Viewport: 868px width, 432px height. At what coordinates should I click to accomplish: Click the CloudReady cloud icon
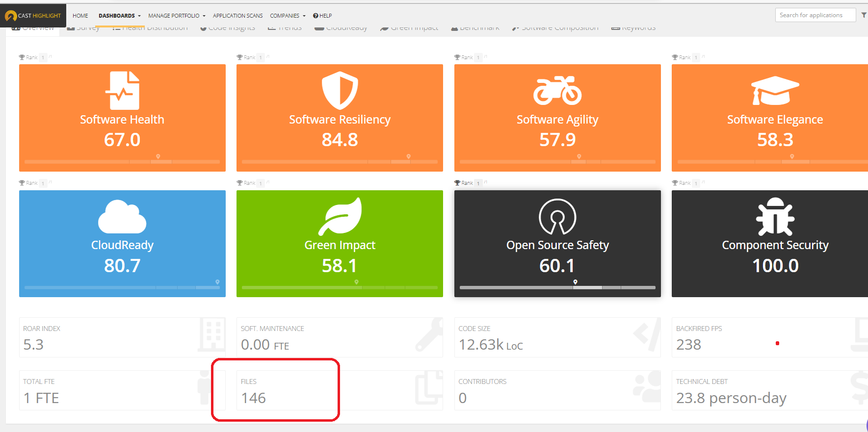click(x=122, y=217)
